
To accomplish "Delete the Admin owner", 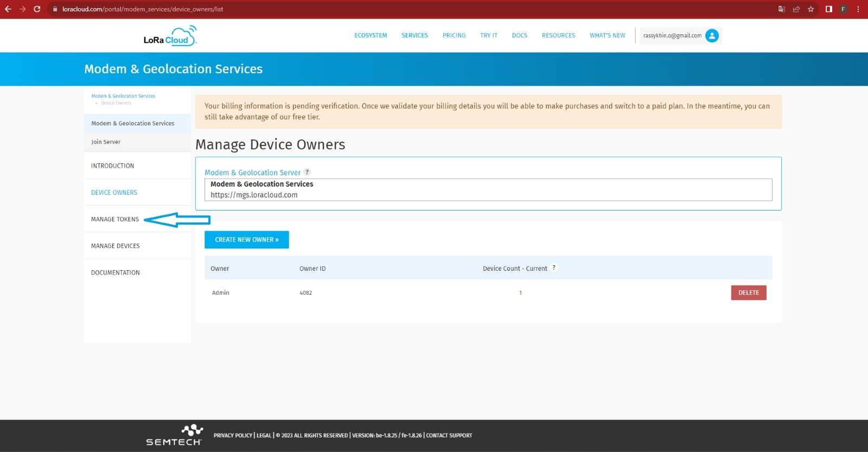I will [749, 292].
